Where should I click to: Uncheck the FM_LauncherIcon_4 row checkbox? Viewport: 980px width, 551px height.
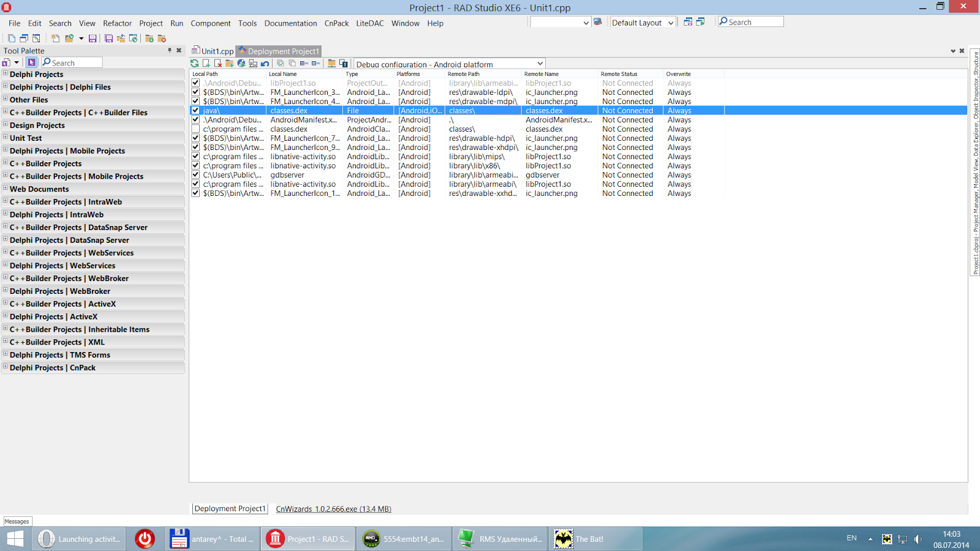point(195,101)
